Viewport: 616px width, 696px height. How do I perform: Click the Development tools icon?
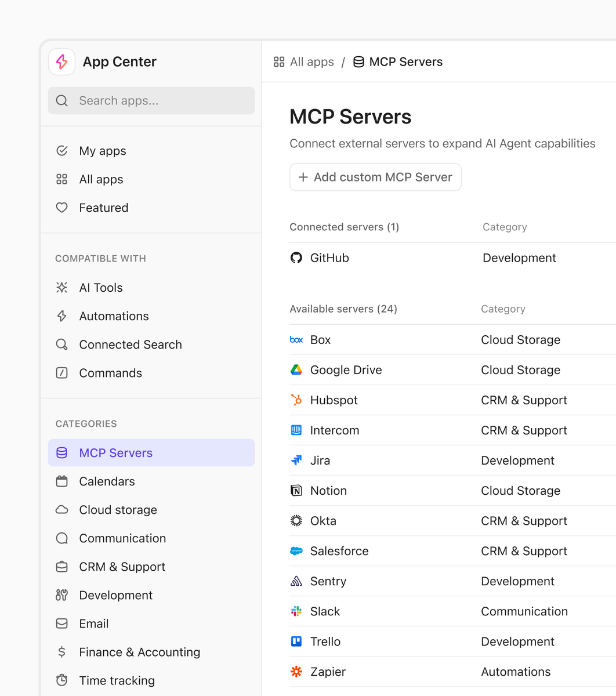[x=62, y=595]
